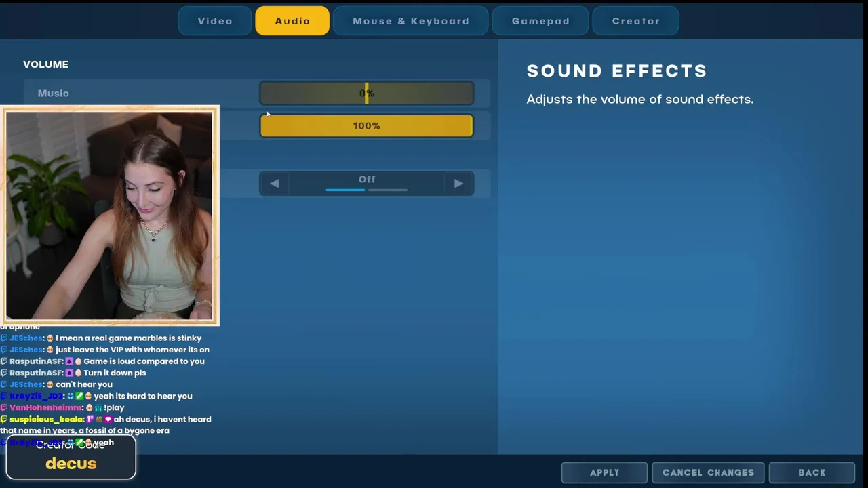This screenshot has height=488, width=868.
Task: Click 'Adjusts the volume of sound effects.' text
Action: point(640,99)
